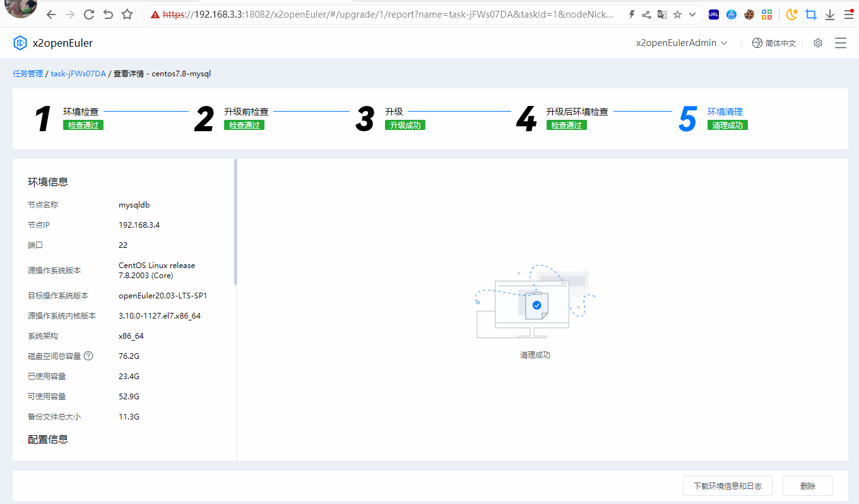The image size is (859, 504).
Task: Click the port value 22
Action: [123, 245]
